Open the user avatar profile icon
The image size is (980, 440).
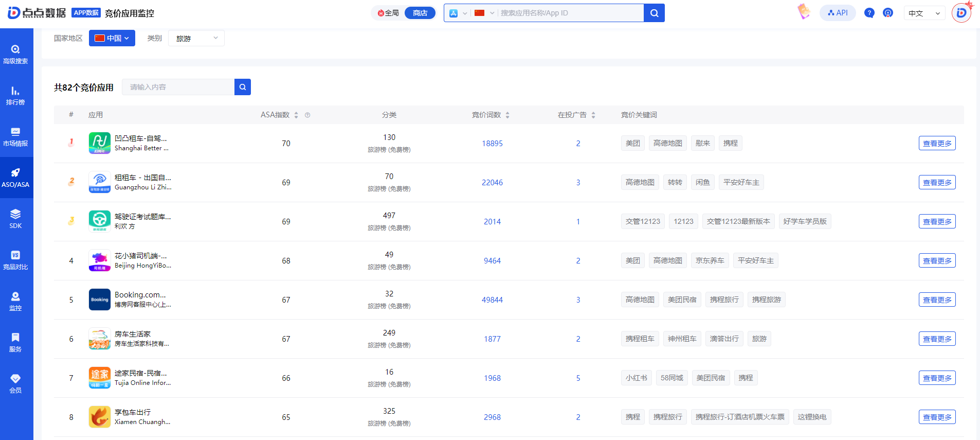[961, 13]
